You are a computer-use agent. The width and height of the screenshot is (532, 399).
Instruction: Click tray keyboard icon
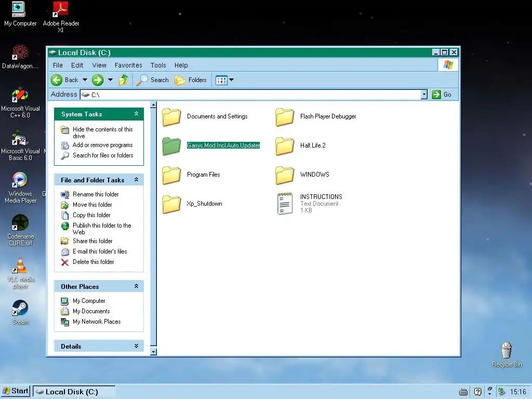pyautogui.click(x=463, y=392)
